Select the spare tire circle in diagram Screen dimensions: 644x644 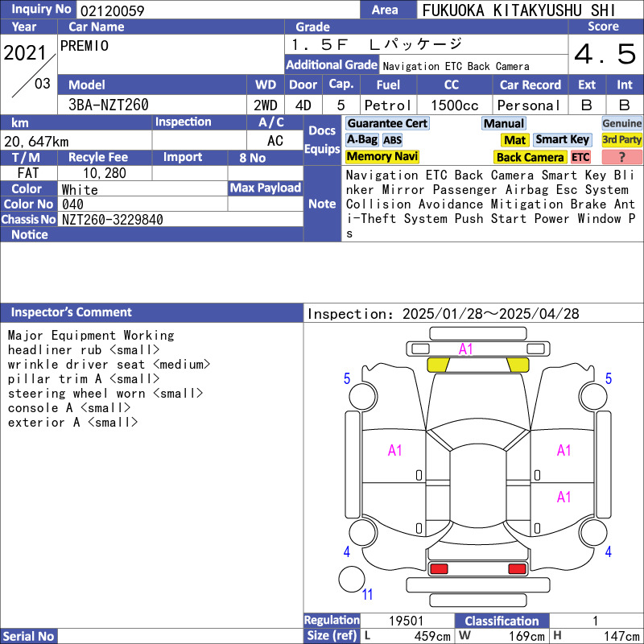(352, 580)
